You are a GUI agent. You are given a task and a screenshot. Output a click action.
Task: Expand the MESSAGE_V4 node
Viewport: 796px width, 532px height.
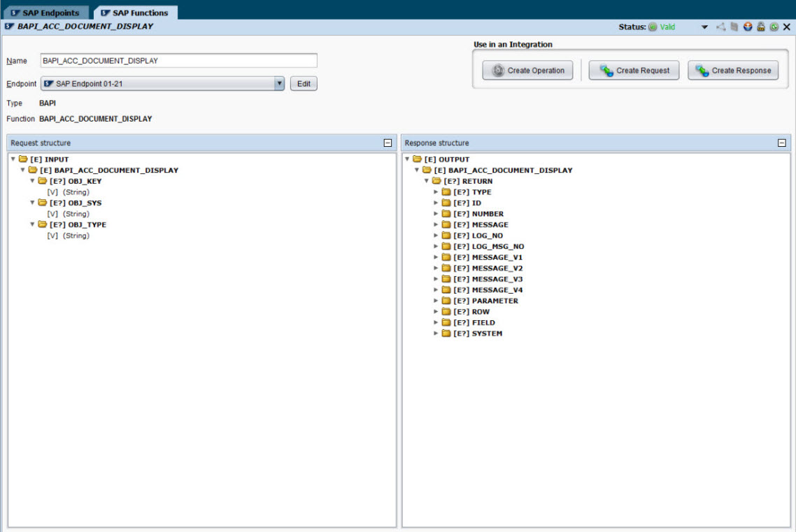point(436,290)
